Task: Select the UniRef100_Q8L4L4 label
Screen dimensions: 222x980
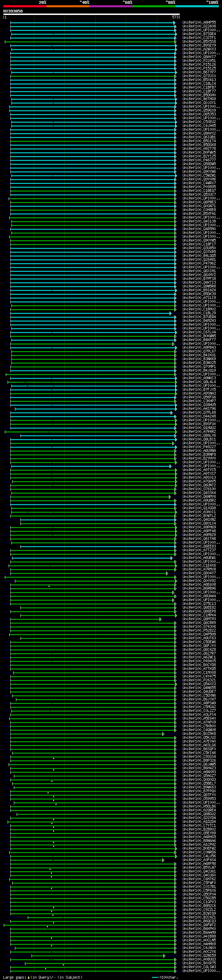Action: tap(199, 382)
